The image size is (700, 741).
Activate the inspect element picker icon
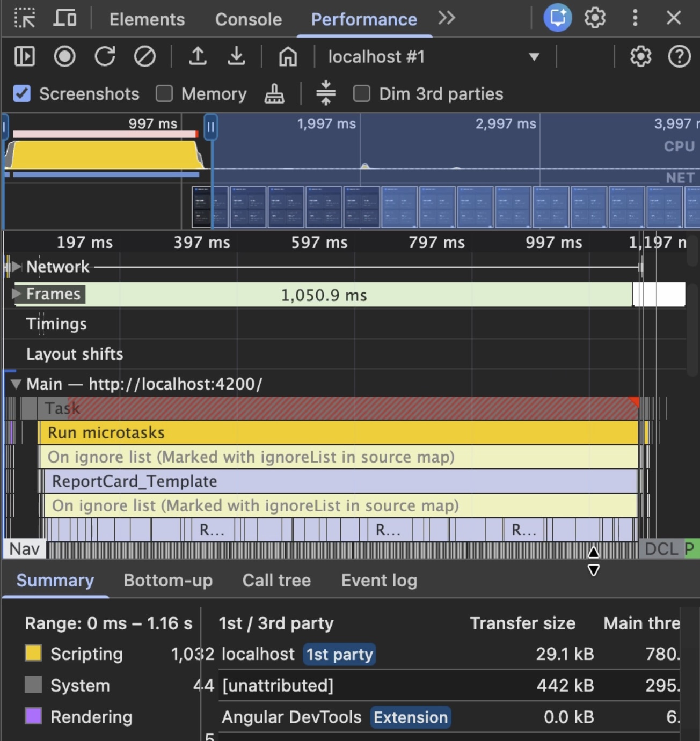coord(25,18)
